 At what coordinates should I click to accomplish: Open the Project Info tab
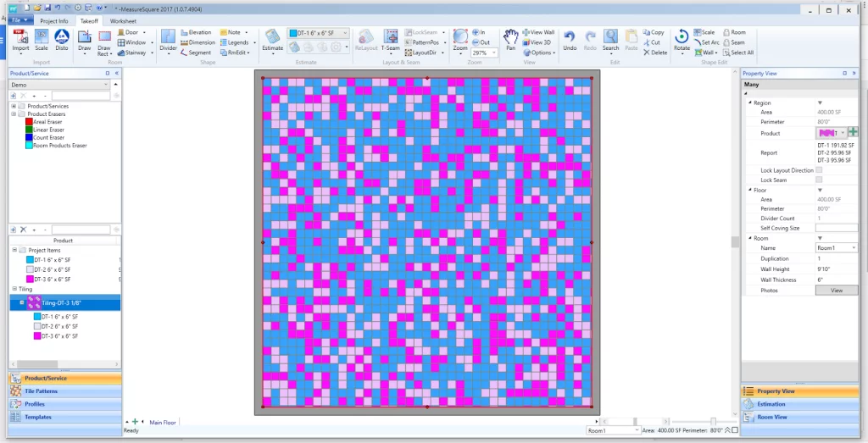click(54, 20)
